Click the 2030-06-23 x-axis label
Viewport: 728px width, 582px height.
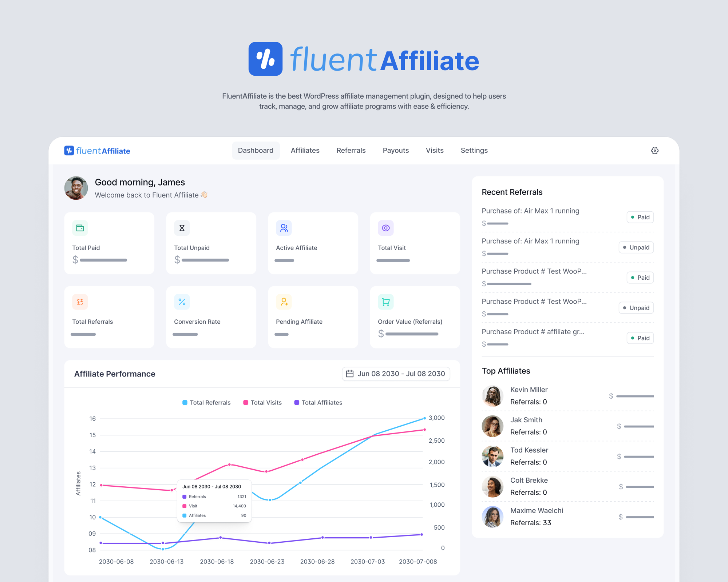click(x=267, y=562)
